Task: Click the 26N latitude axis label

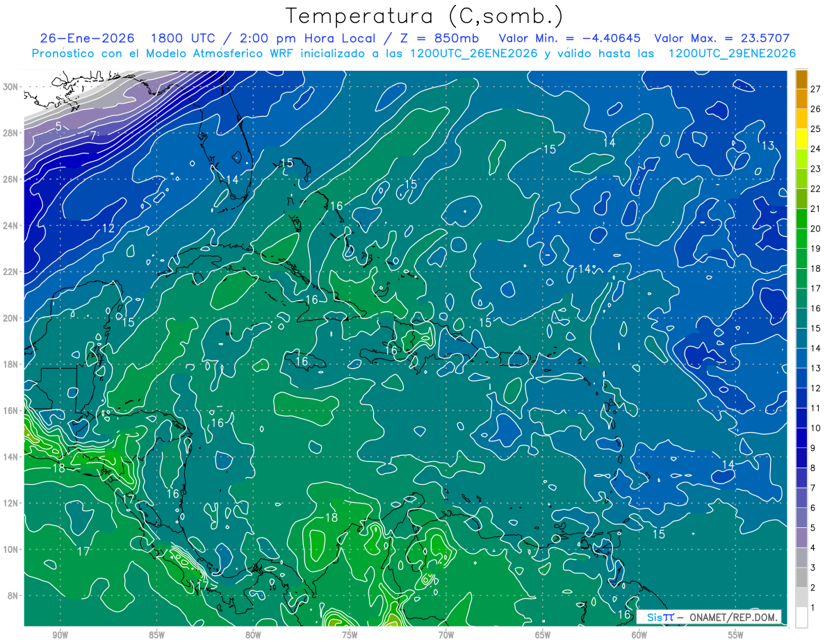Action: tap(12, 179)
